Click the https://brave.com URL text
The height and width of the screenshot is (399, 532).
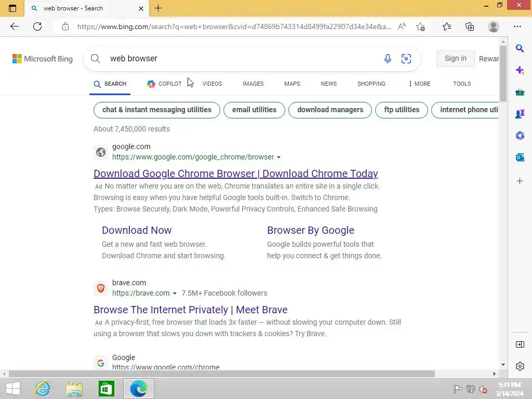pyautogui.click(x=141, y=293)
